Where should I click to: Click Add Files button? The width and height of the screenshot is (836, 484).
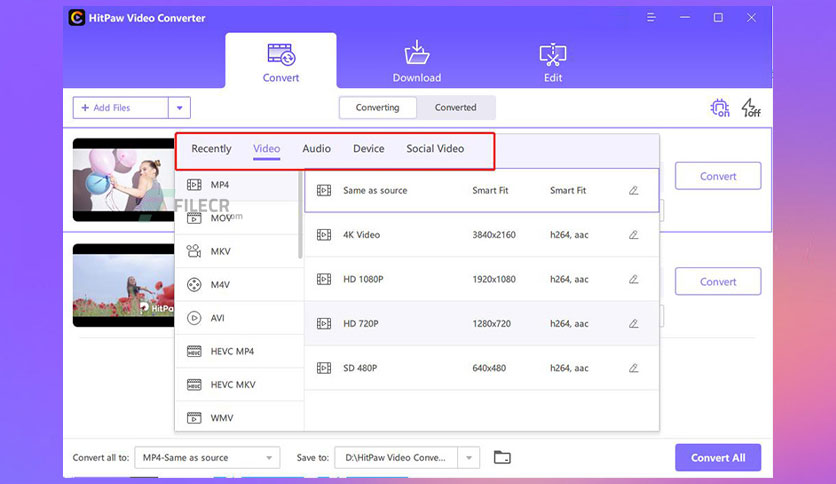(120, 108)
